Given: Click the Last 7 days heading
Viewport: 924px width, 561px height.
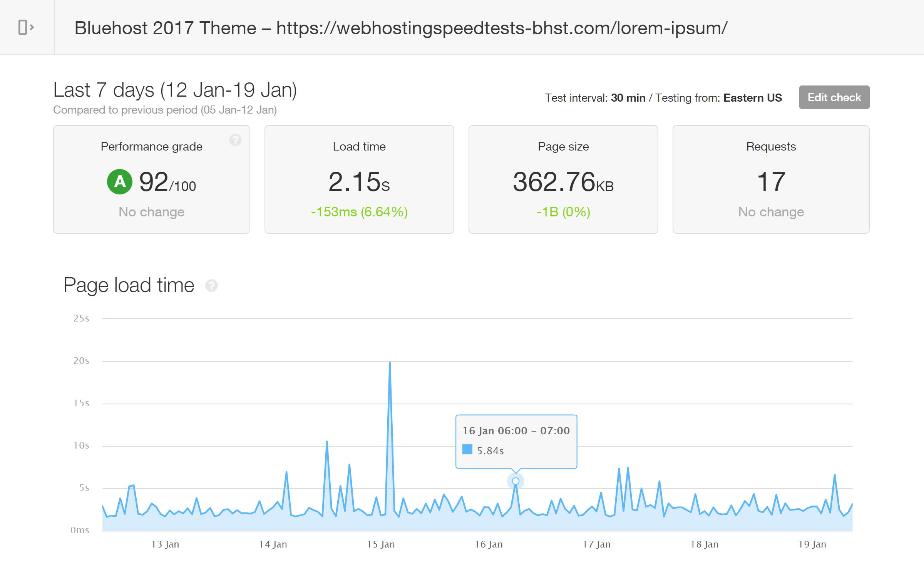Looking at the screenshot, I should tap(175, 90).
